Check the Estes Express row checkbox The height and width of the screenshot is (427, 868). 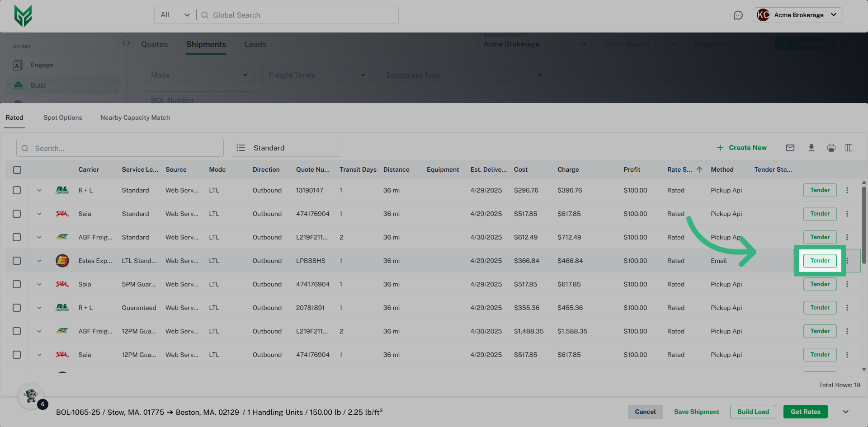[17, 261]
